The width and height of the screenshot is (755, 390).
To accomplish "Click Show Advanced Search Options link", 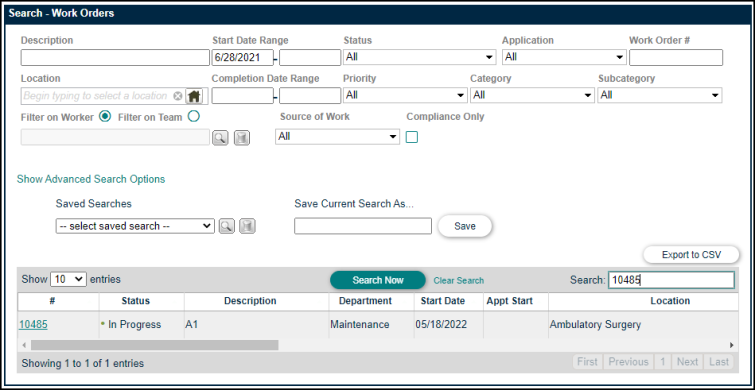I will pos(91,179).
